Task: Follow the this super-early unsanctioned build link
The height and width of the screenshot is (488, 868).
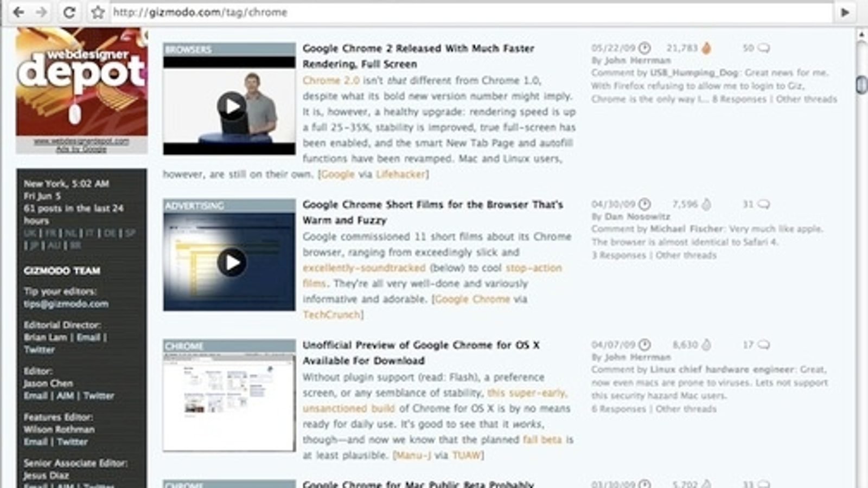Action: click(x=434, y=400)
